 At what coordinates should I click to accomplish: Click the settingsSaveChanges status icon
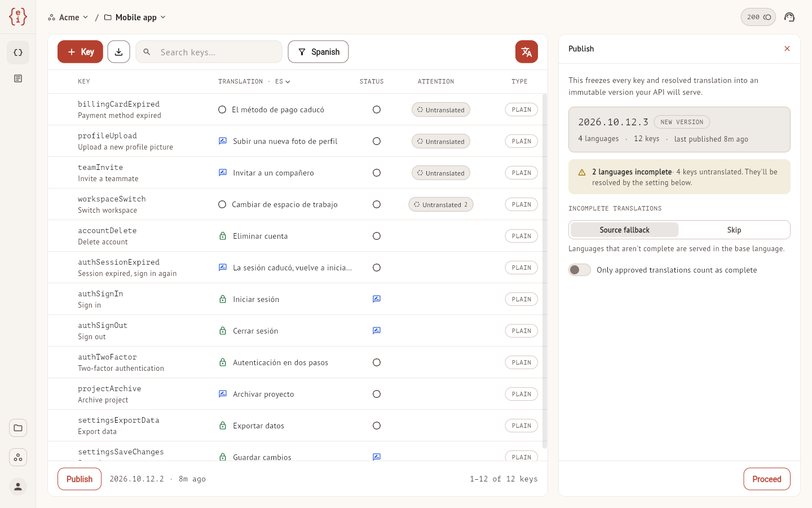point(377,457)
